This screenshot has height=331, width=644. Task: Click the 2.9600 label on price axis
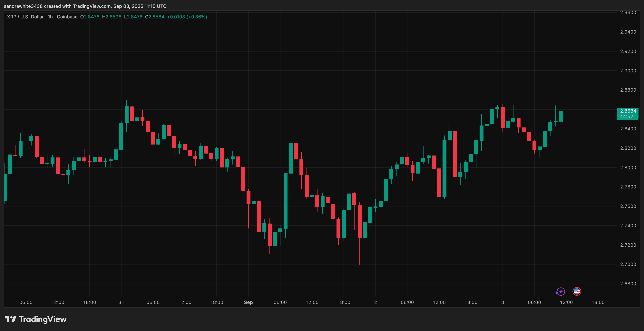tap(628, 13)
